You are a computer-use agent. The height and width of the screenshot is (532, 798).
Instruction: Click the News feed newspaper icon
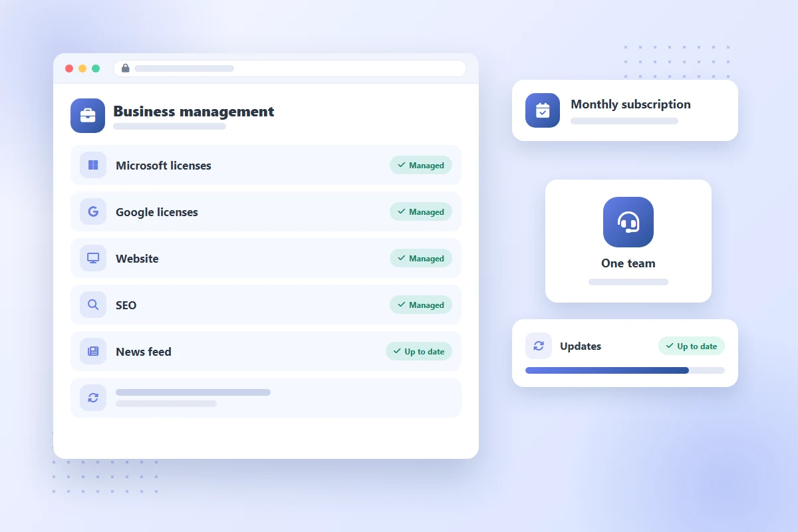pos(93,351)
